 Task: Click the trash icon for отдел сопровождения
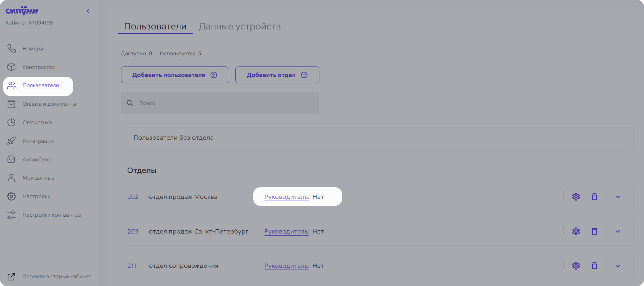click(594, 266)
